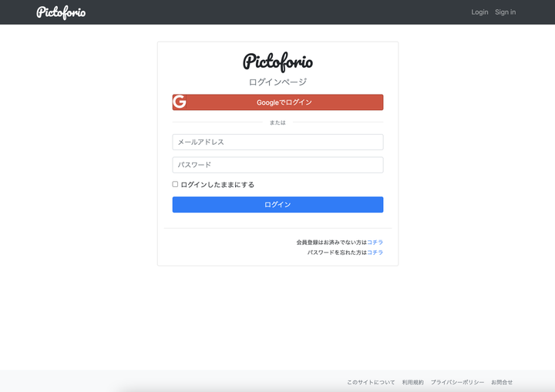Click the Pictoforio logo above ログインページ
Viewport: 555px width, 392px height.
pyautogui.click(x=277, y=62)
